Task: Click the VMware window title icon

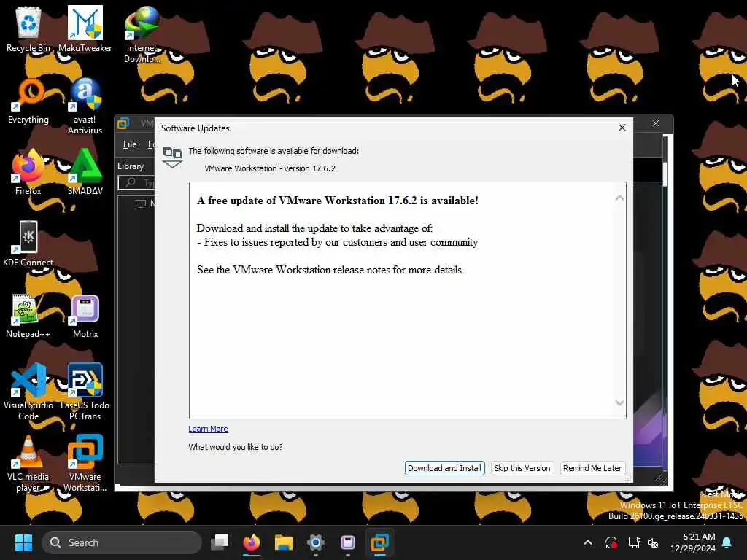Action: 123,123
